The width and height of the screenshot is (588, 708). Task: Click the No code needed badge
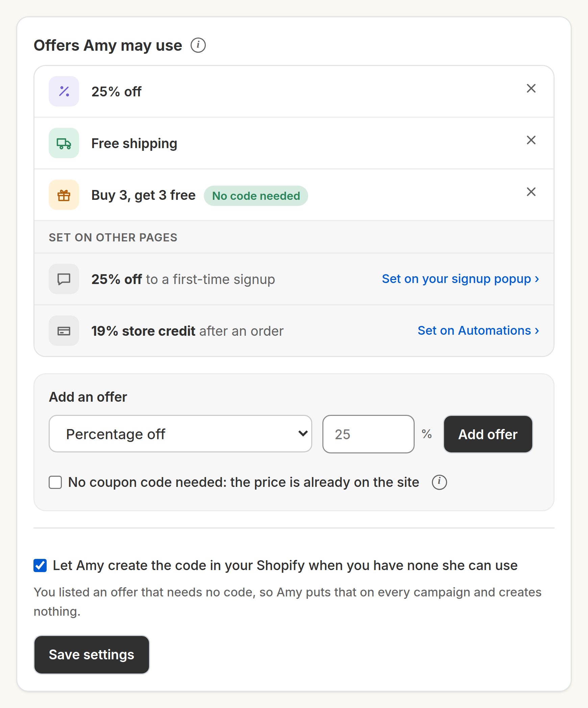[256, 196]
